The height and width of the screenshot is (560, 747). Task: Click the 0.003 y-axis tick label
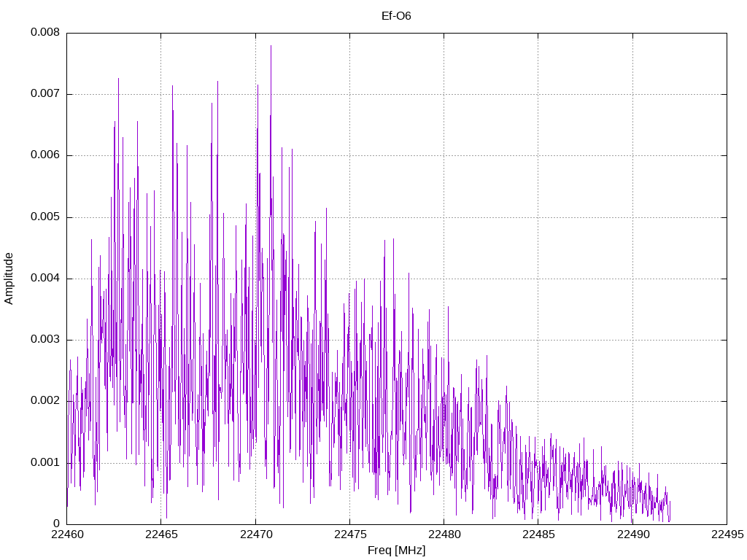pos(45,339)
